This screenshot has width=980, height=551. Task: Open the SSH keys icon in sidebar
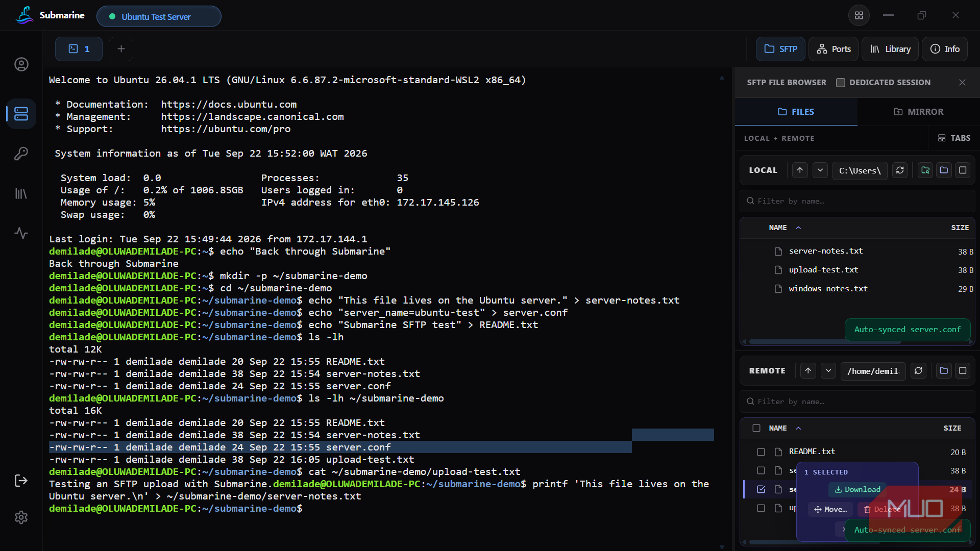point(21,154)
